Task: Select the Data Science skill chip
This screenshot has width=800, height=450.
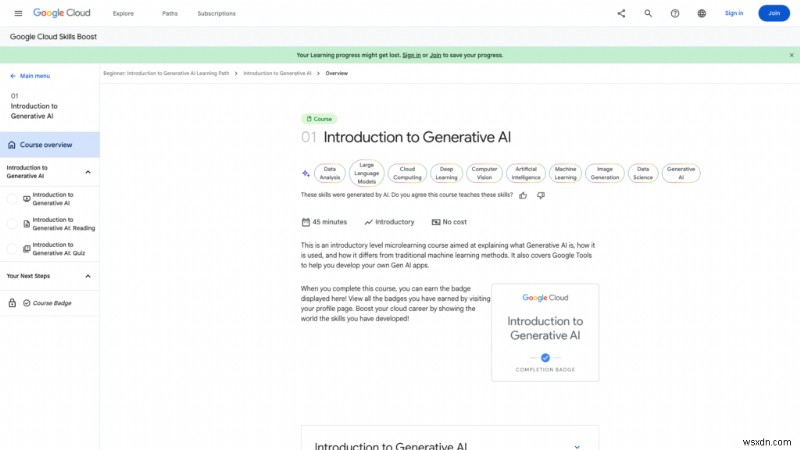Action: (x=643, y=173)
